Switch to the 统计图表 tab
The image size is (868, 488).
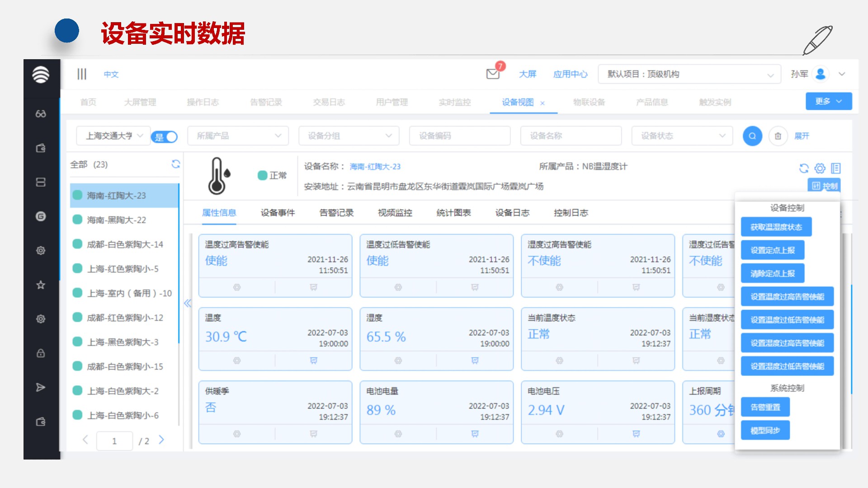pos(453,213)
